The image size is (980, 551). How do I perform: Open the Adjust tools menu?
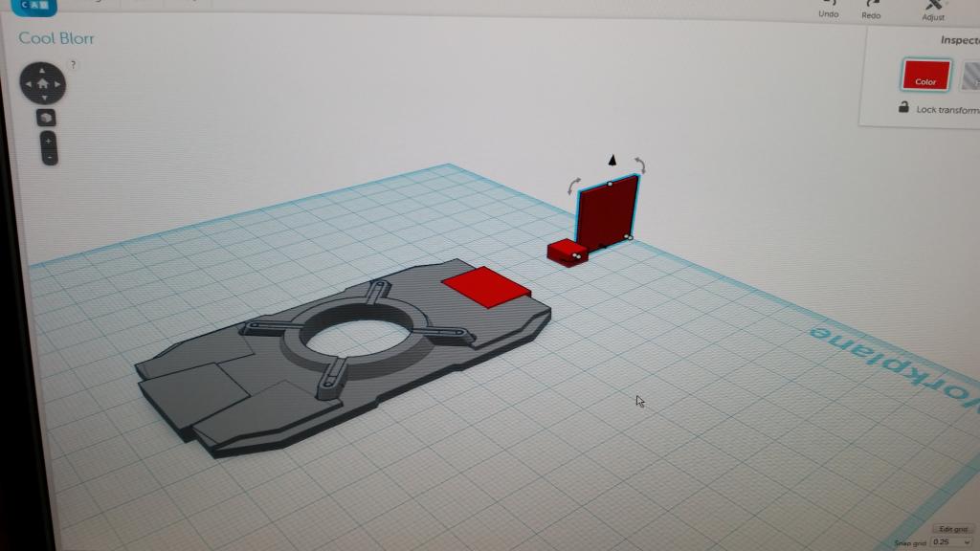pyautogui.click(x=933, y=11)
